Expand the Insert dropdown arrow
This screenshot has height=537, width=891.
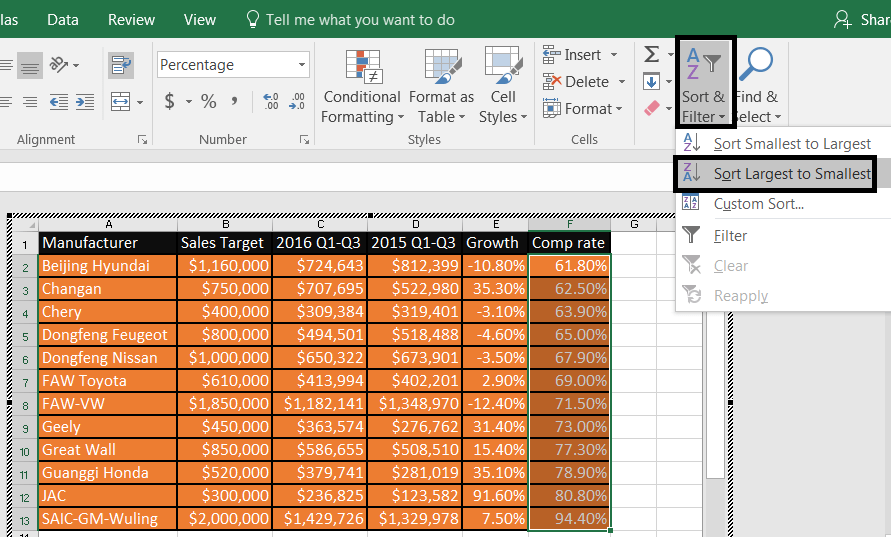click(614, 55)
